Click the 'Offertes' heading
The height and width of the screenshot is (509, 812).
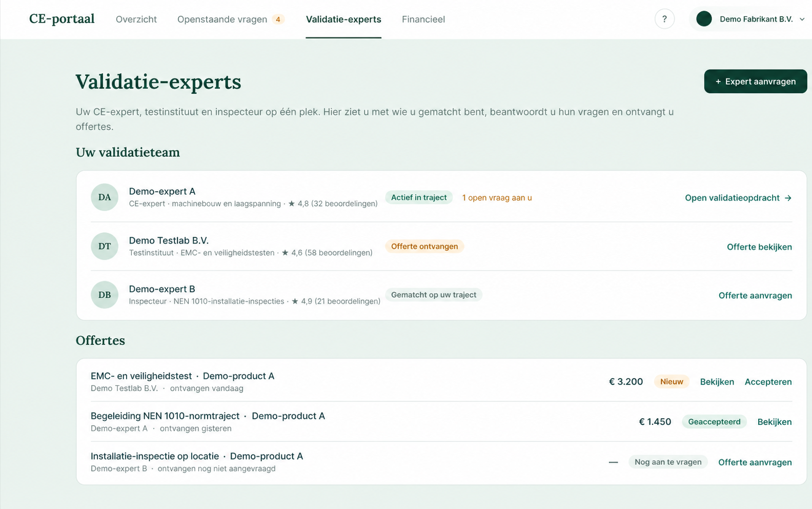(x=100, y=340)
